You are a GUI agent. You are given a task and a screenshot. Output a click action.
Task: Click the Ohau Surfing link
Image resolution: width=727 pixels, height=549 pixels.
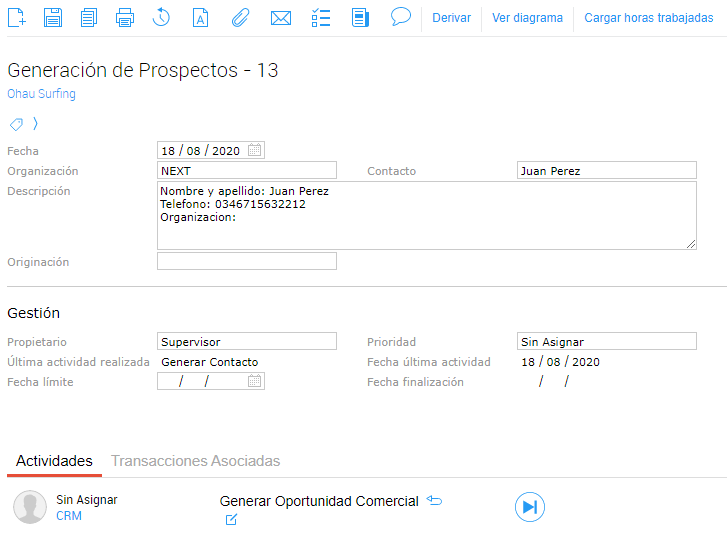41,94
